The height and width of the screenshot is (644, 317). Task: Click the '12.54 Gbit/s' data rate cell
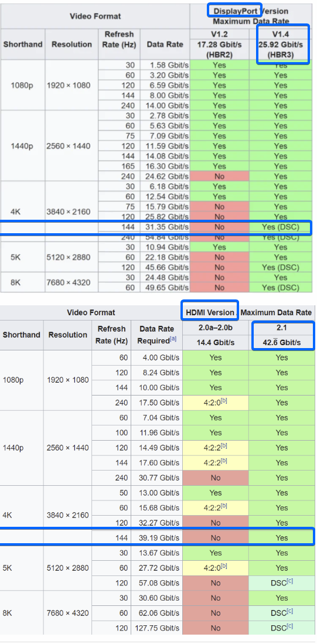point(165,196)
